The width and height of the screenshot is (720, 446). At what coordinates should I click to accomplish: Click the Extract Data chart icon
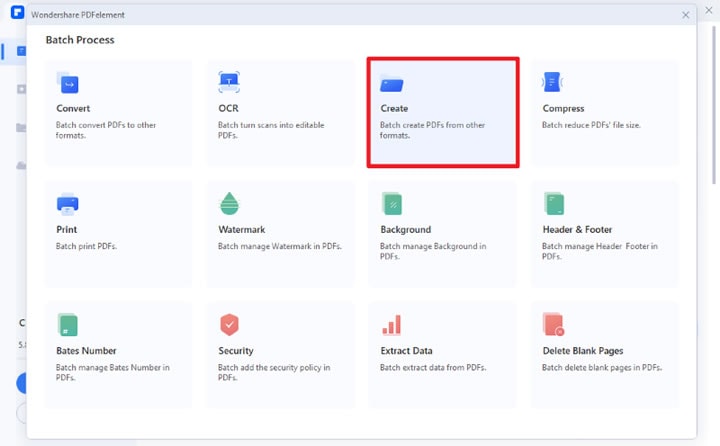[392, 325]
